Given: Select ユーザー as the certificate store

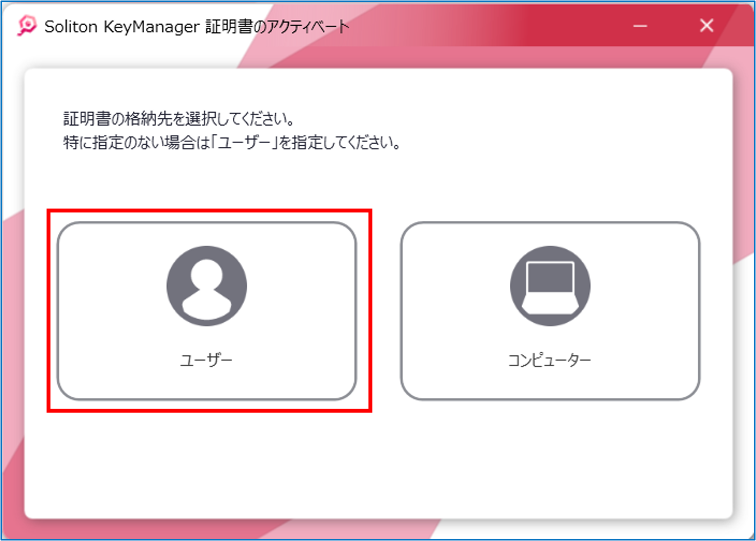Looking at the screenshot, I should pos(206,311).
